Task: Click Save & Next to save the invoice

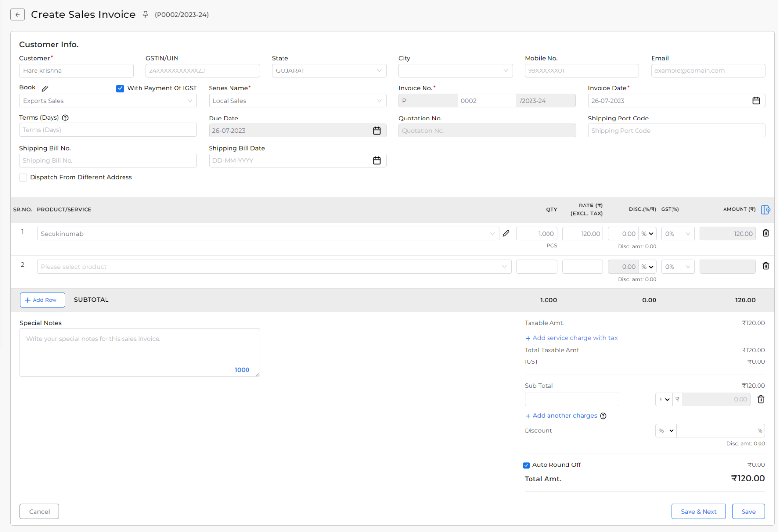Action: coord(698,511)
